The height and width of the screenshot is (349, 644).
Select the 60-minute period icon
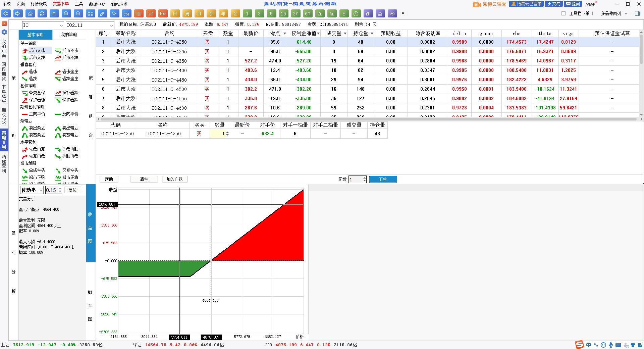click(x=308, y=14)
